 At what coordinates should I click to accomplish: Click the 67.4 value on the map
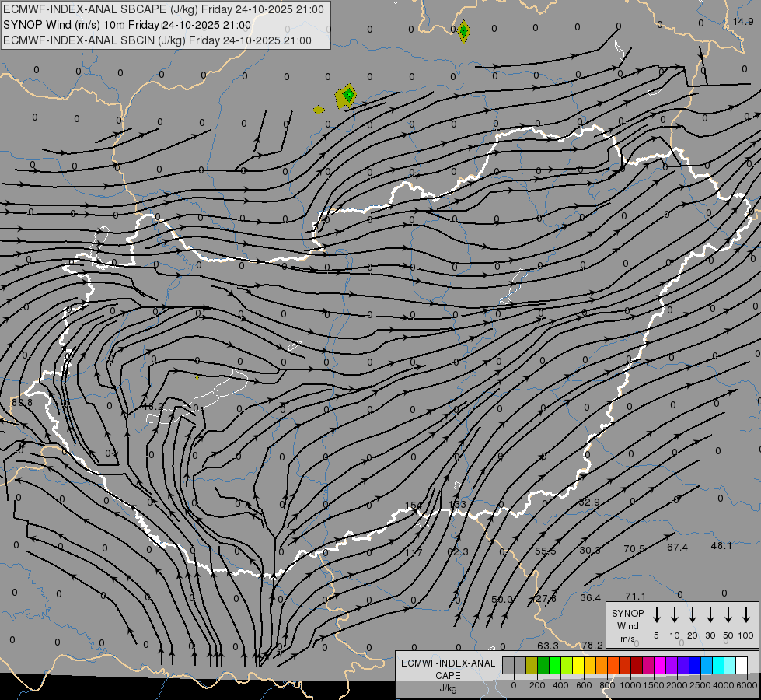pyautogui.click(x=677, y=548)
